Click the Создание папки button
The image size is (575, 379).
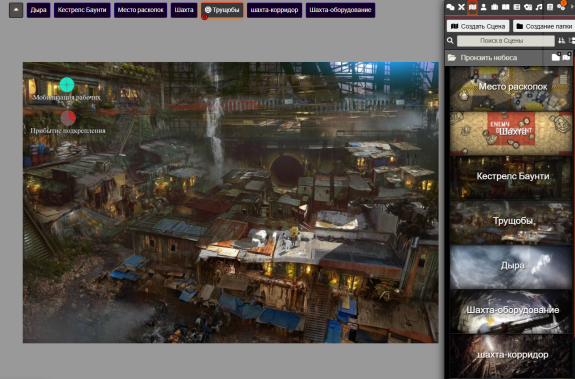coord(544,26)
